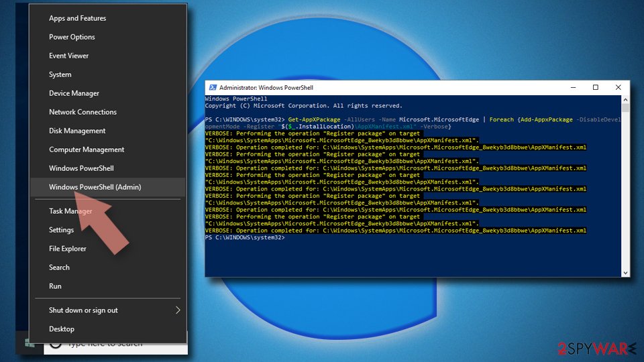
Task: Open Computer Management
Action: click(x=87, y=149)
